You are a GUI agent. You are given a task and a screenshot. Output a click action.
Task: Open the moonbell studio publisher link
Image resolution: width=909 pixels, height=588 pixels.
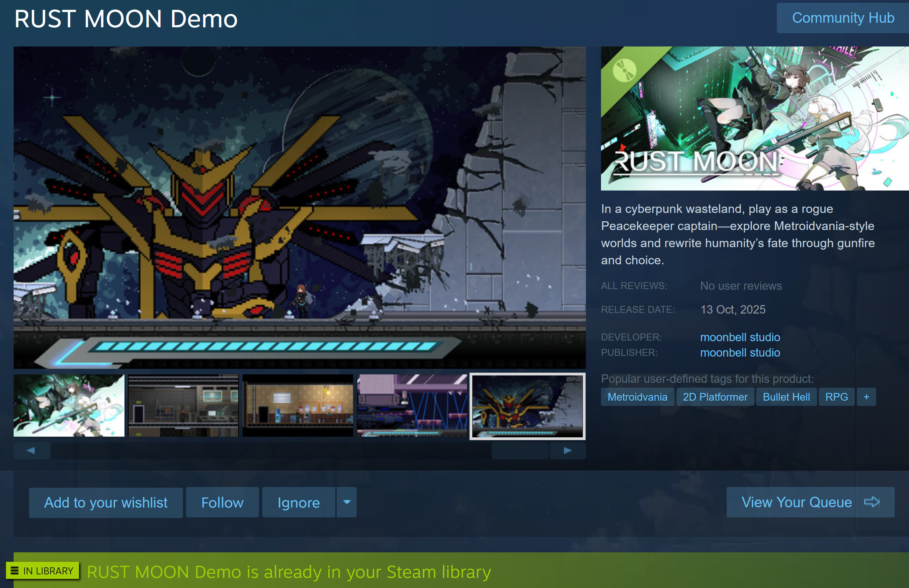[740, 352]
